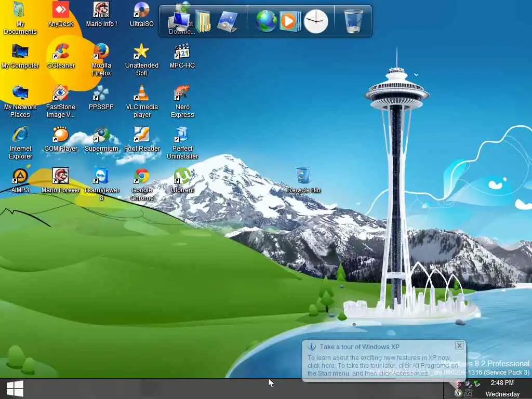532x399 pixels.
Task: Open Foxit Reader shortcut
Action: click(x=141, y=139)
